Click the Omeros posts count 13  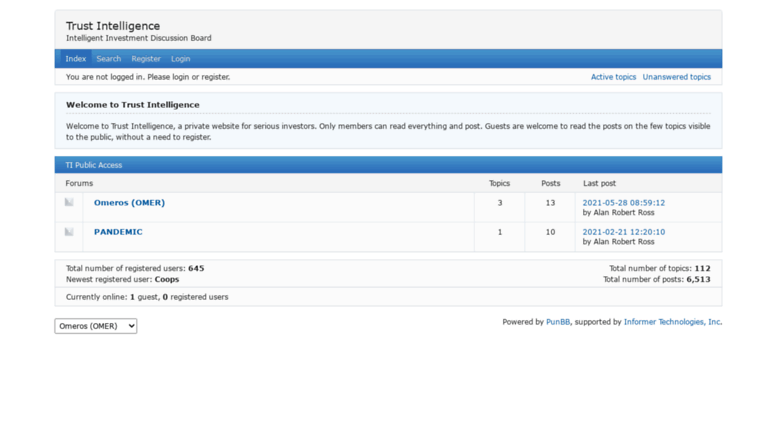tap(550, 203)
